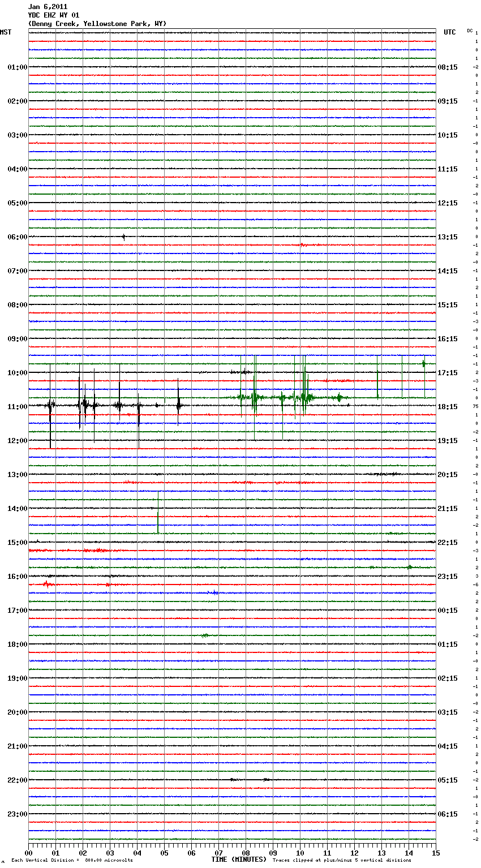Click the 05:15 UTC time label
Image resolution: width=481 pixels, height=868 pixels.
448,780
